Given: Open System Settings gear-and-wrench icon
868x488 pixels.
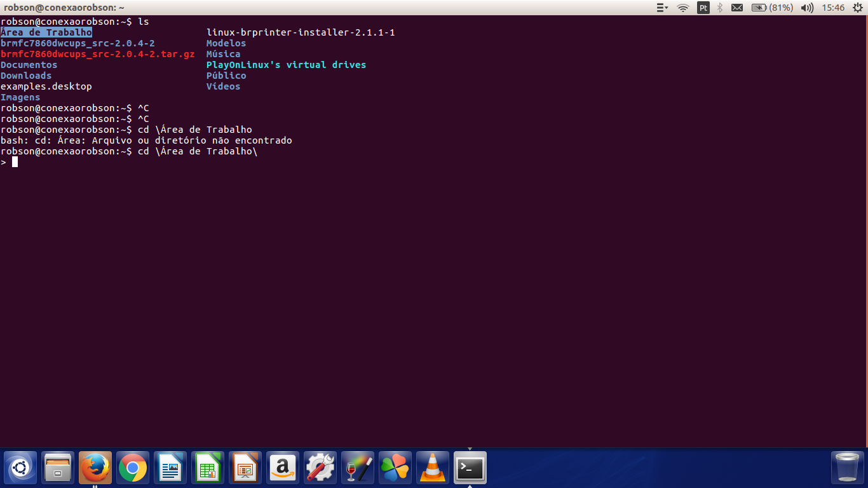Looking at the screenshot, I should pyautogui.click(x=320, y=468).
